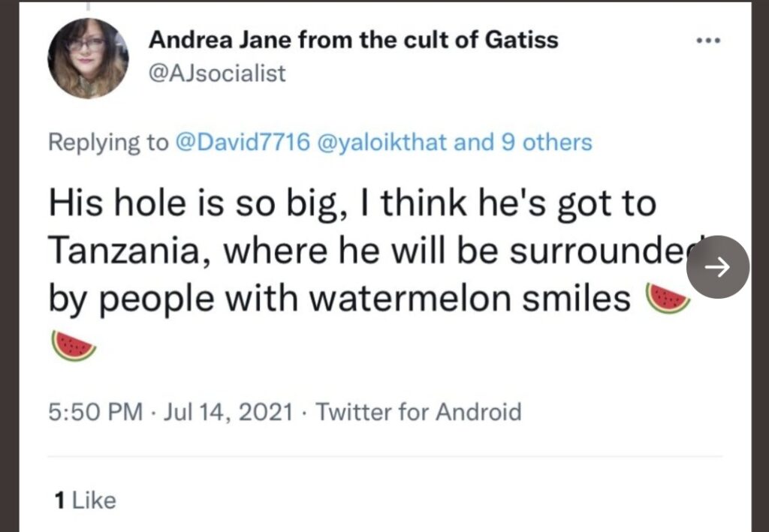Click the watermelon emoji on its own line
The image size is (769, 532).
tap(74, 344)
